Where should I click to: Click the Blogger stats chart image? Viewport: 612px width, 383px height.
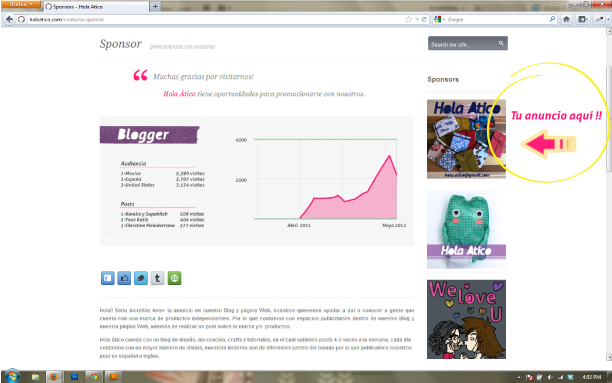[x=257, y=181]
